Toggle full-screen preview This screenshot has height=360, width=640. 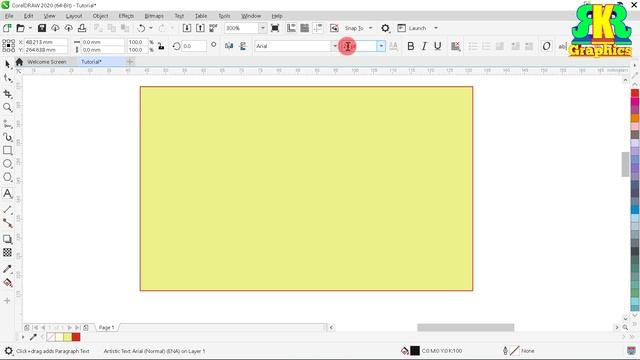pos(275,28)
